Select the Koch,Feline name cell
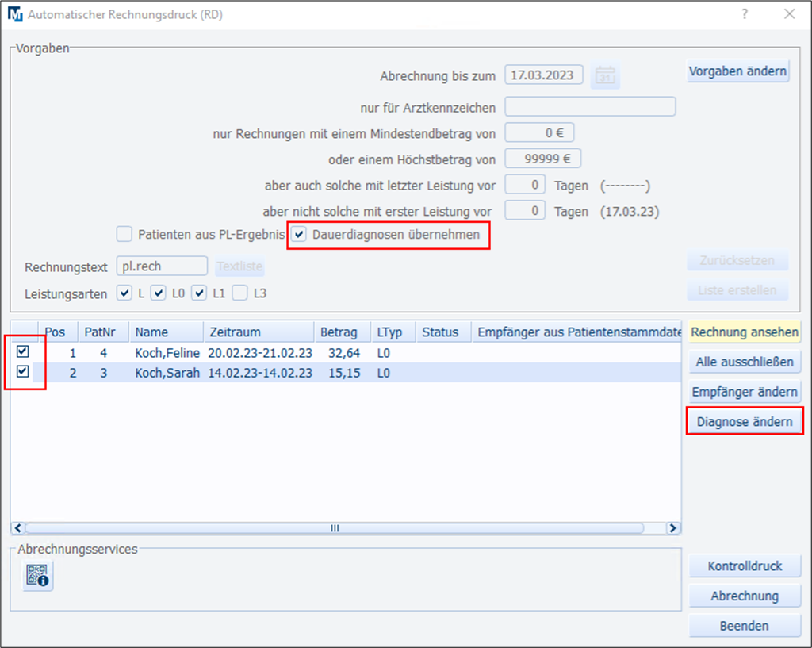 tap(167, 353)
